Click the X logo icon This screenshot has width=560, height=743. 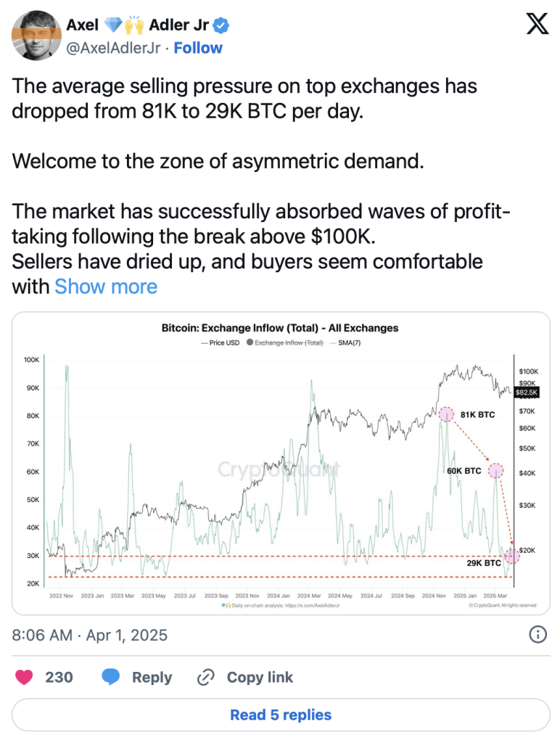coord(537,25)
